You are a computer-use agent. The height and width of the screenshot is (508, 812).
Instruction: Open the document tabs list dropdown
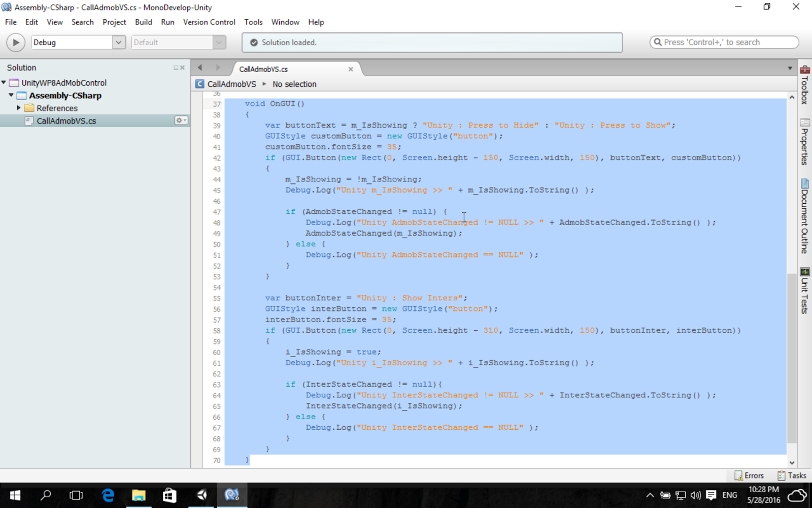click(x=790, y=68)
